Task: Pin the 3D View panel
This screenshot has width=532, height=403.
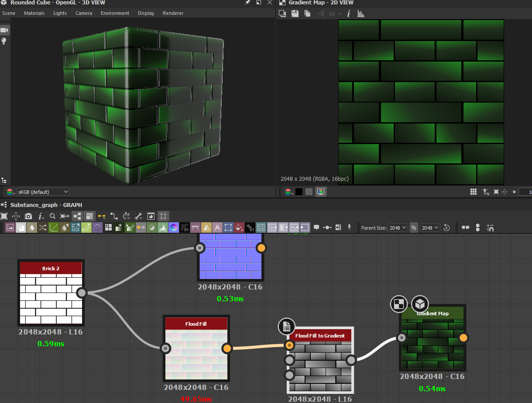Action: tap(247, 3)
